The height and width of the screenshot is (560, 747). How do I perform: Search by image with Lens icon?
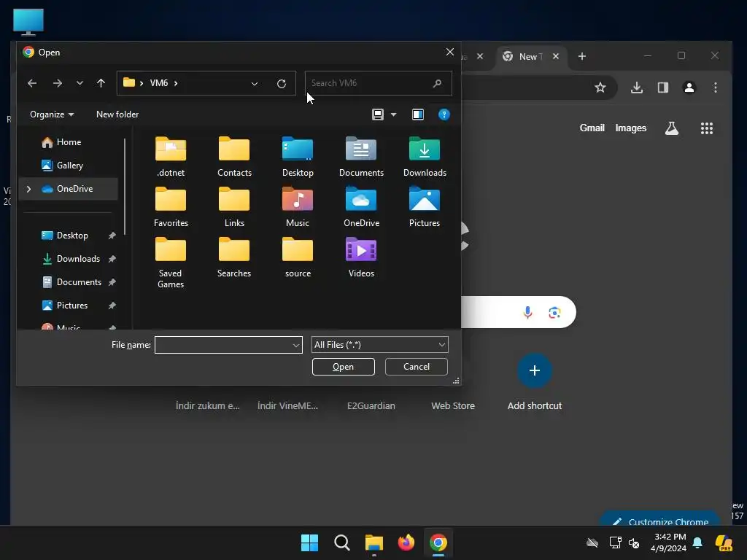coord(554,312)
